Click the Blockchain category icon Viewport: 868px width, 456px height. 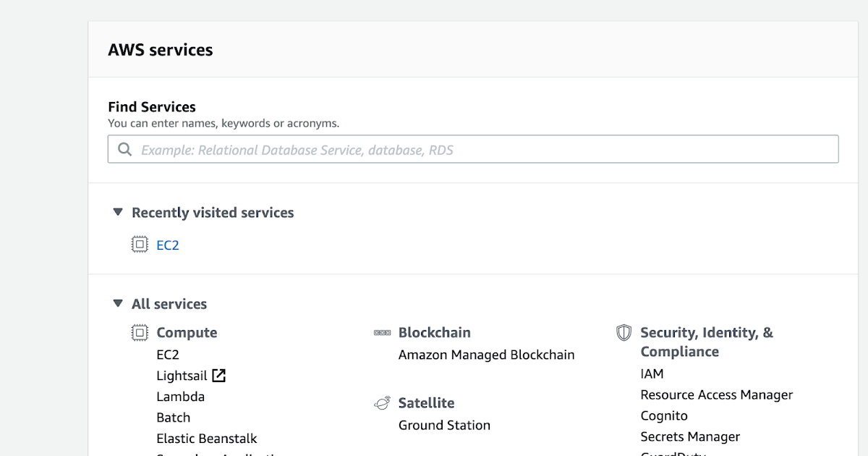(382, 332)
